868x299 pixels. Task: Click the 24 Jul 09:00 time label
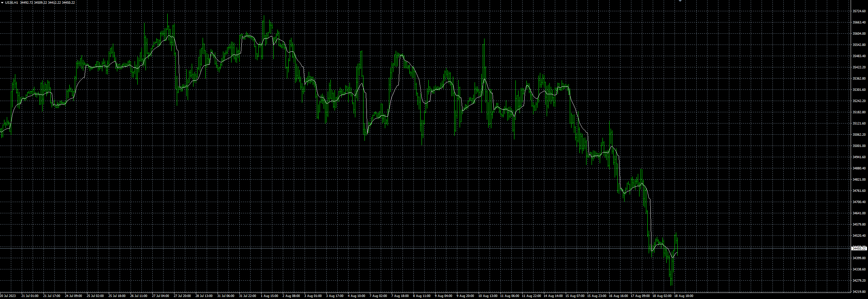click(x=73, y=296)
